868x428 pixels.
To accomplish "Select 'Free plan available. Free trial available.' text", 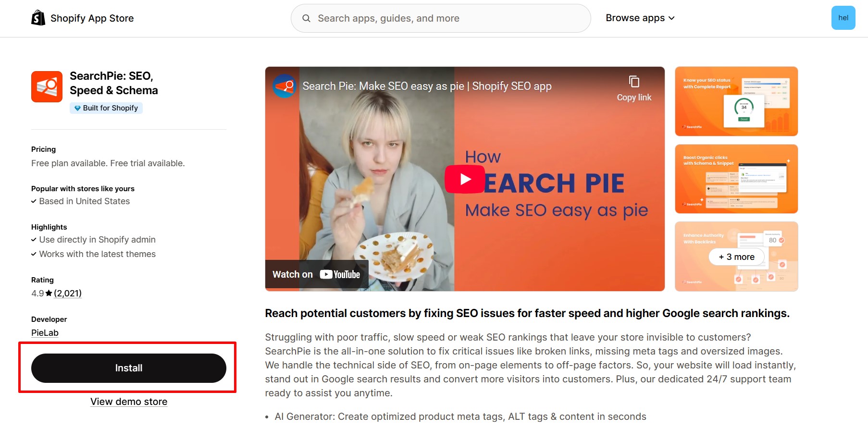I will tap(108, 163).
